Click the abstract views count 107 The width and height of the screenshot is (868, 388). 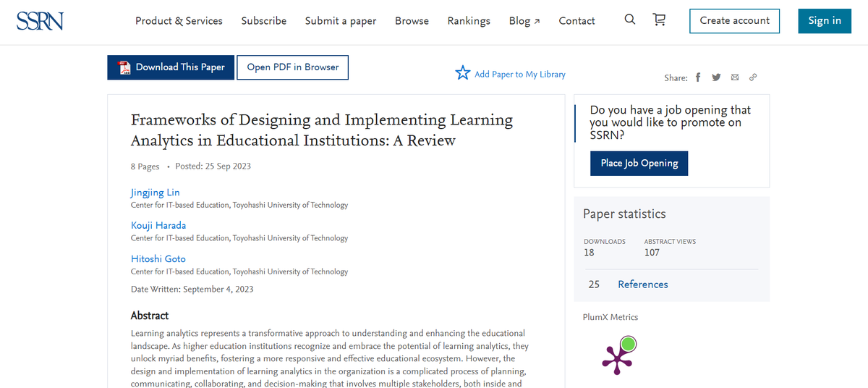652,253
